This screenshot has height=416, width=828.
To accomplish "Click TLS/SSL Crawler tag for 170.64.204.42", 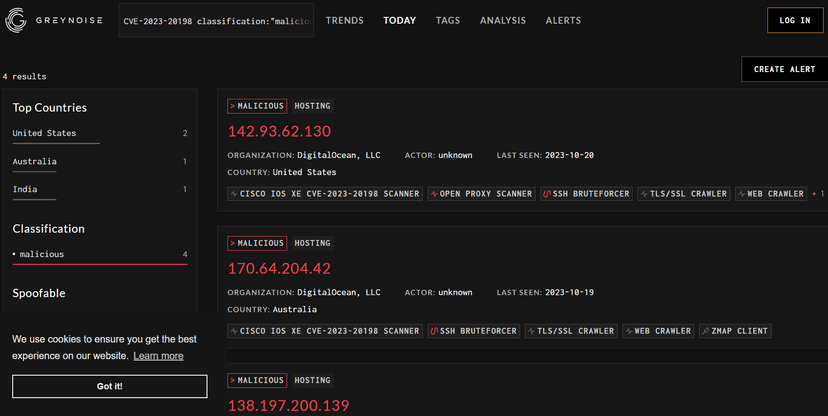I will click(571, 331).
